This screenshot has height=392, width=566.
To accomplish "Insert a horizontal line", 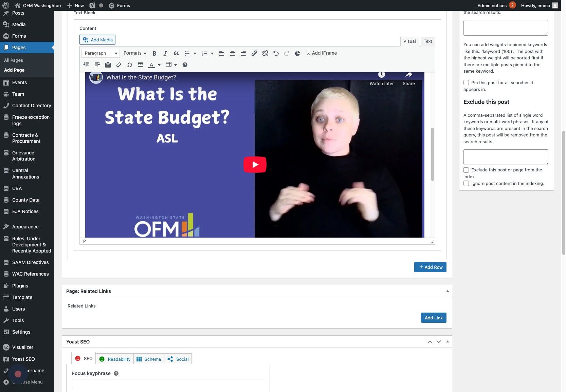I will coord(141,65).
